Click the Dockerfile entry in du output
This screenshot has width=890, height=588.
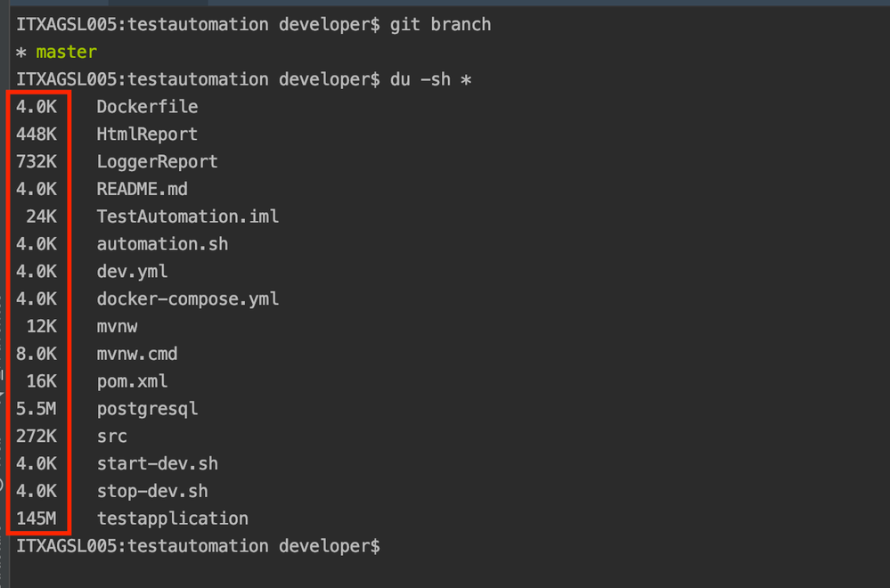pos(147,107)
